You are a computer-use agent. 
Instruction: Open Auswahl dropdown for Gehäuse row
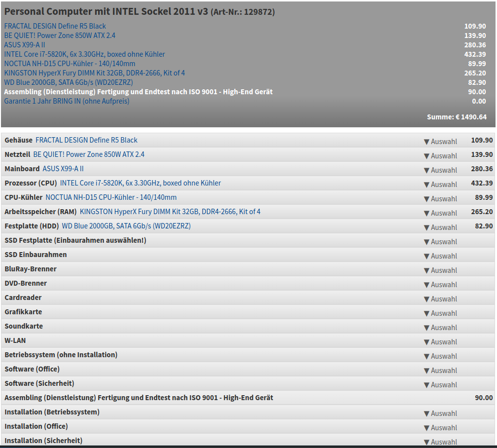tap(441, 142)
